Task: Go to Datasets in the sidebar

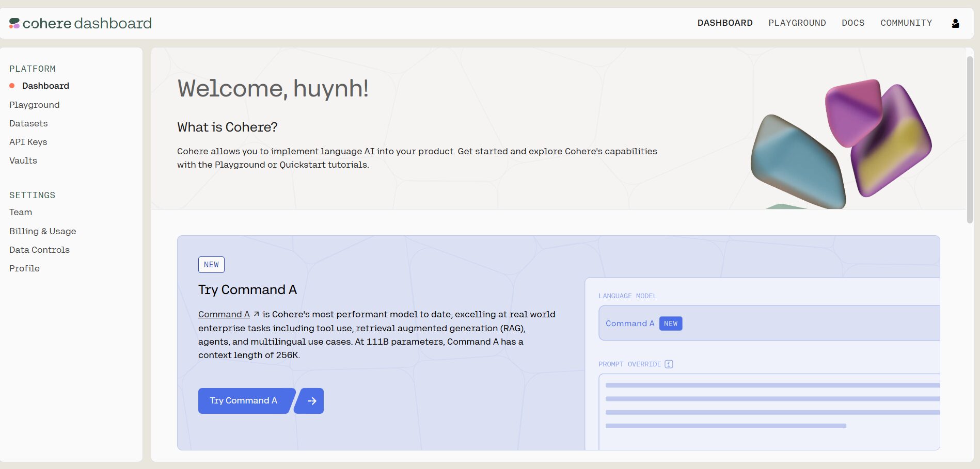Action: pos(28,123)
